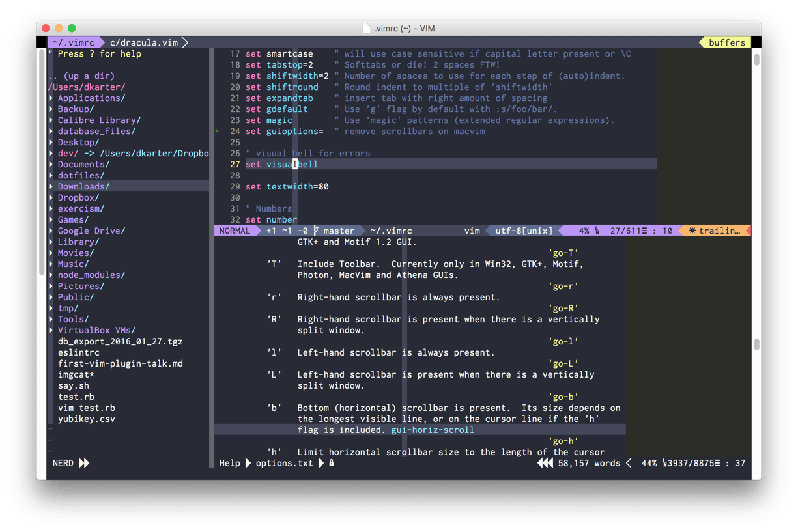Click the .vimrc document icon in title bar

point(367,29)
